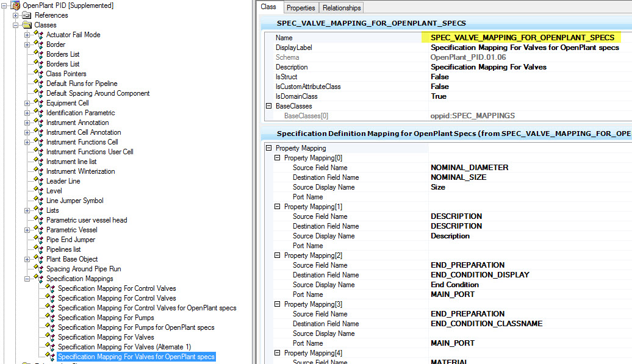Click the Pipelines list class icon
The height and width of the screenshot is (364, 632).
point(38,249)
